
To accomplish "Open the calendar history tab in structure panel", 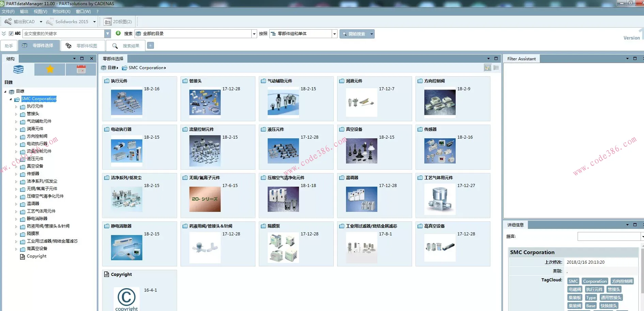I will pyautogui.click(x=81, y=69).
